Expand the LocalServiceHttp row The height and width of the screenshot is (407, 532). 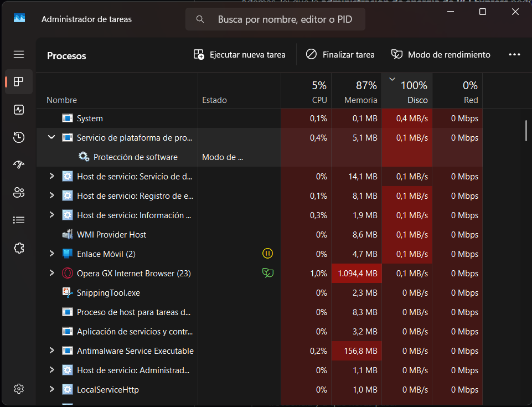[51, 389]
